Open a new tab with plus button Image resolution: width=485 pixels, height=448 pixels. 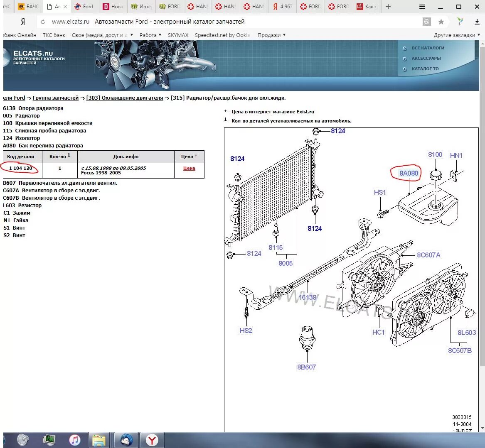[x=388, y=7]
